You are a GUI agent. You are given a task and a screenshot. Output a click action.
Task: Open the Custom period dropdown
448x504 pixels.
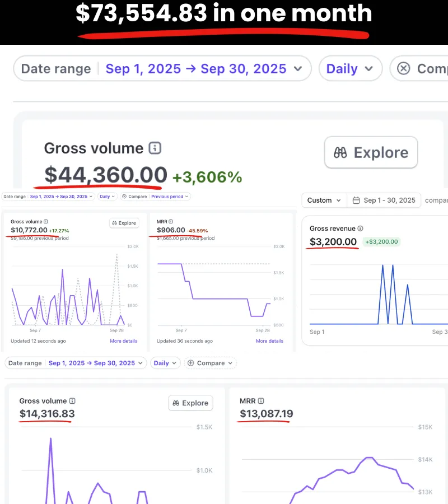324,200
